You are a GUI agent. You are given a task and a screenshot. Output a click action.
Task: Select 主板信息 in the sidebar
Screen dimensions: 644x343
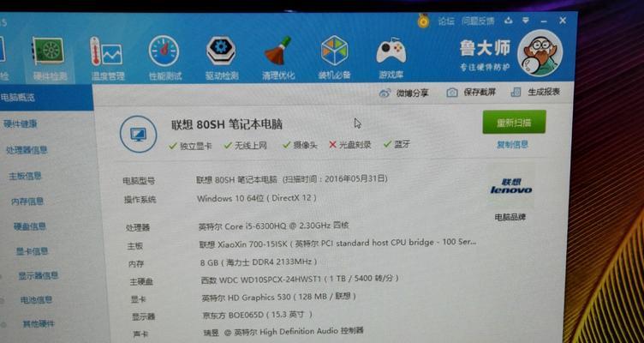pyautogui.click(x=26, y=176)
